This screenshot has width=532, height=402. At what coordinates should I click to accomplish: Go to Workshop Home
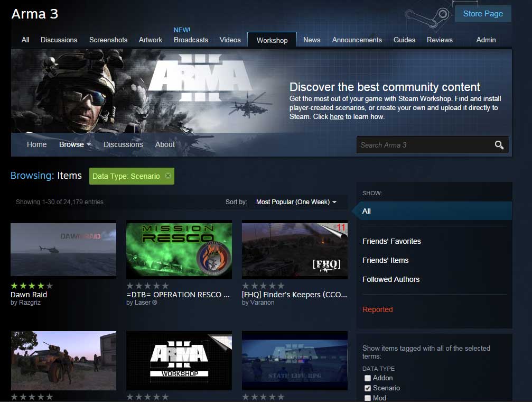click(x=36, y=144)
